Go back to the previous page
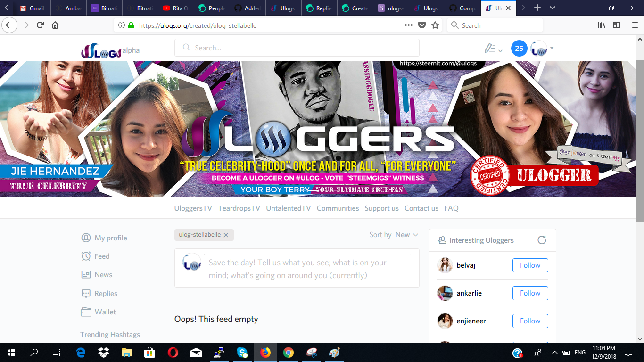Image resolution: width=644 pixels, height=362 pixels. (x=9, y=25)
